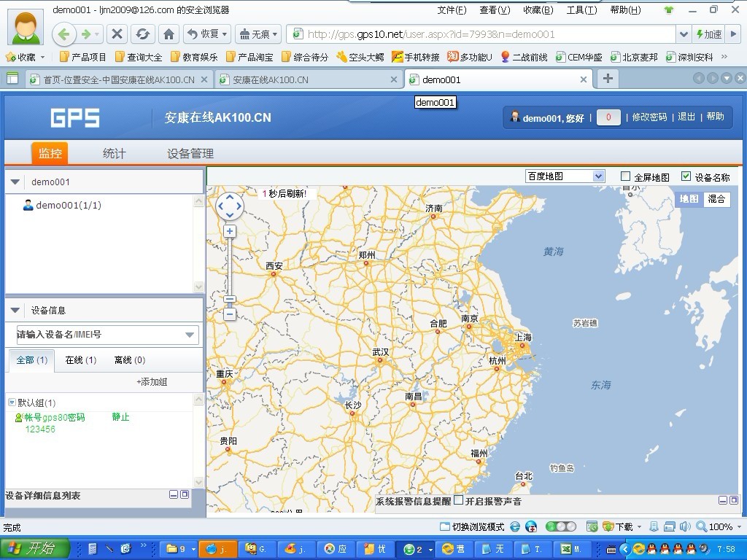This screenshot has width=747, height=560.
Task: Enable the 开启报警声音 alarm sound checkbox
Action: [458, 500]
